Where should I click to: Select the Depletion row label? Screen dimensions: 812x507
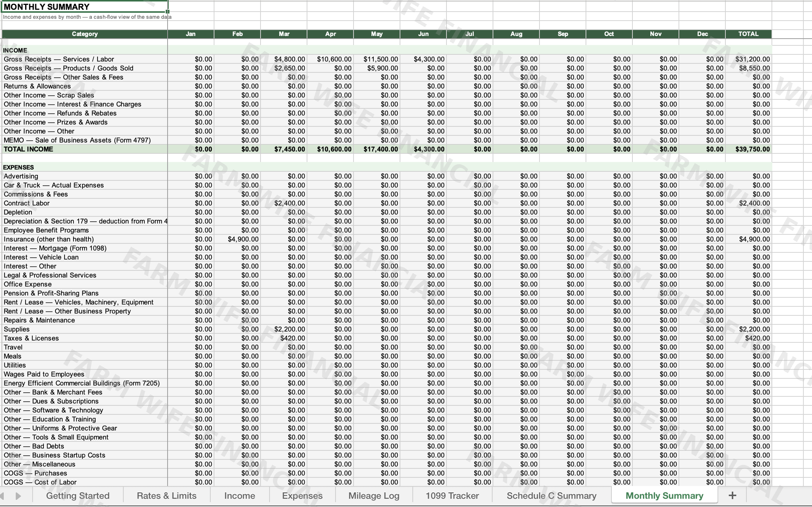point(19,212)
